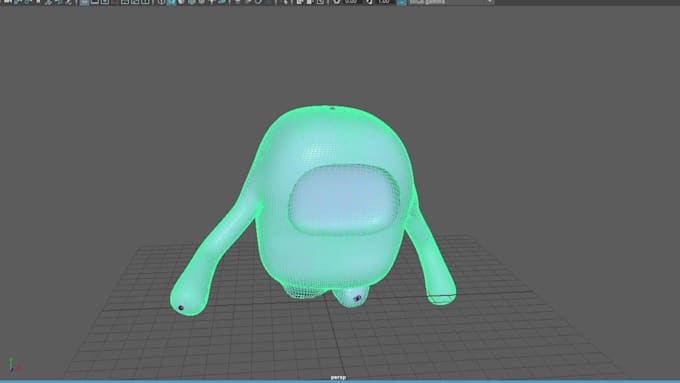Open the sRGB gamma view transform dropdown
Screen dimensions: 680x383
[x=451, y=2]
